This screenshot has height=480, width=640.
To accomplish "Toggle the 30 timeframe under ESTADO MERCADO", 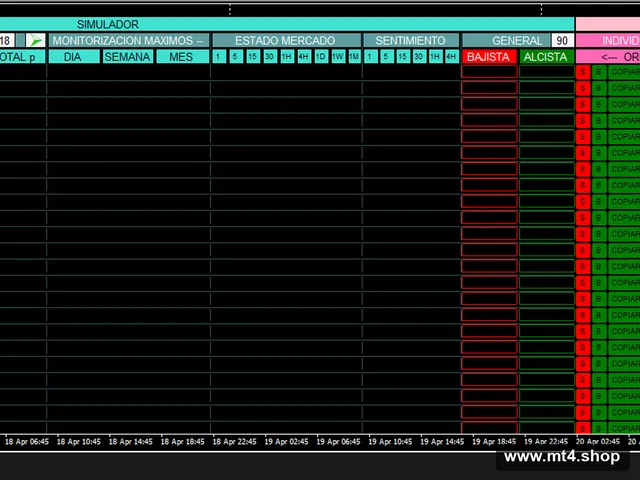I will click(270, 56).
